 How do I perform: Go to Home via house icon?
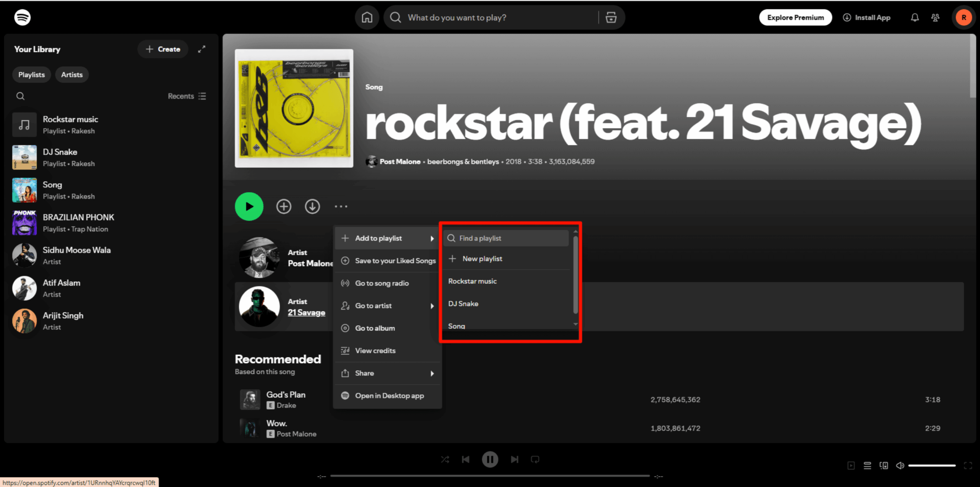point(367,18)
